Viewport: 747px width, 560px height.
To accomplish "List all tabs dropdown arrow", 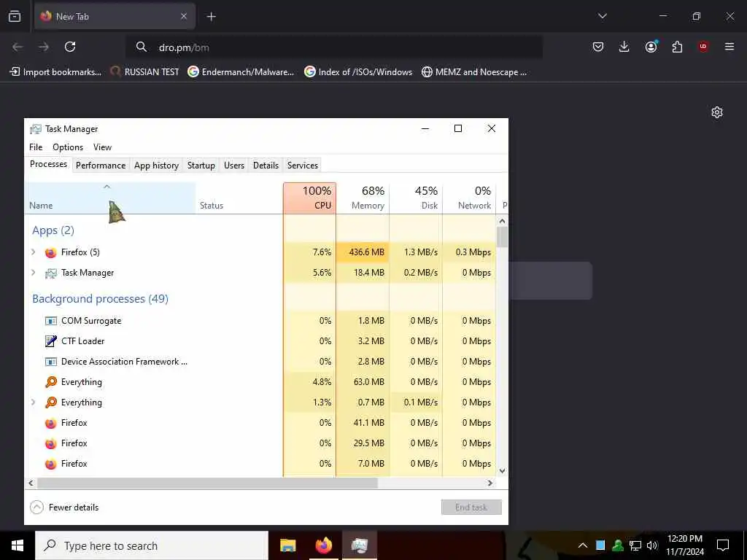I will (x=602, y=16).
